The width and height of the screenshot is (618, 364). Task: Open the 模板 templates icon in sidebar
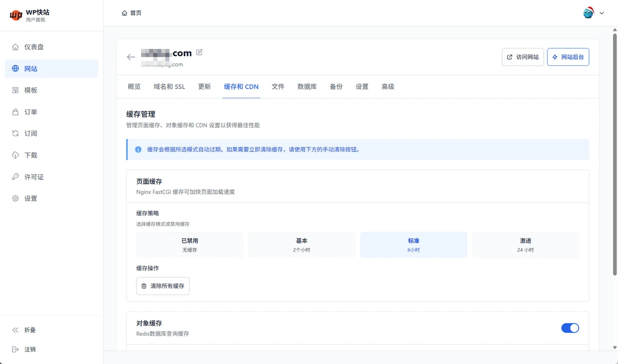(x=15, y=90)
